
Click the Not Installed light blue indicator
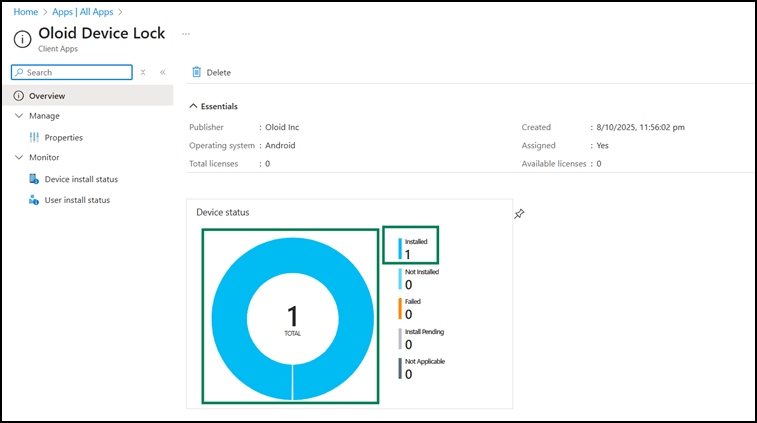pyautogui.click(x=400, y=279)
